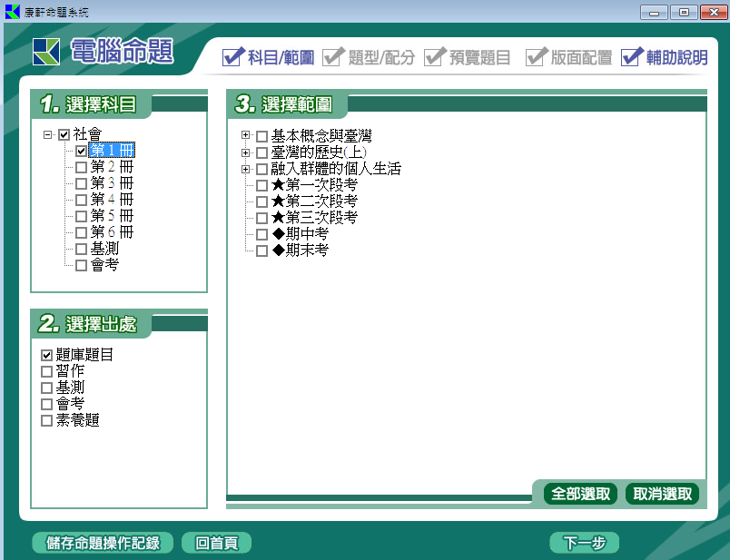Viewport: 730px width, 560px height.
Task: Open the 題型/配分 step tab
Action: pos(369,57)
